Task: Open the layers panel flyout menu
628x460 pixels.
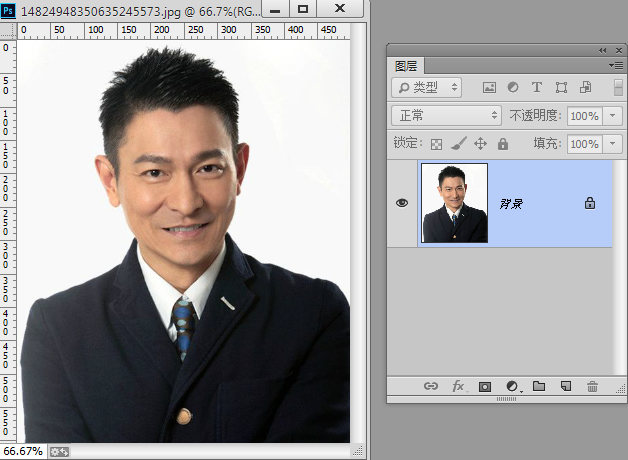Action: click(x=616, y=65)
